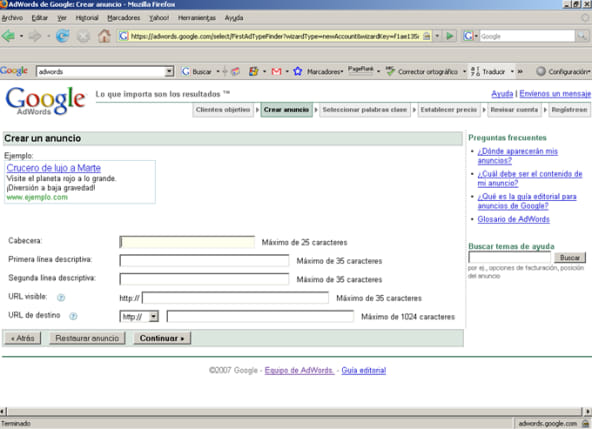Click the Cabecera text field
This screenshot has height=429, width=592.
pyautogui.click(x=187, y=242)
